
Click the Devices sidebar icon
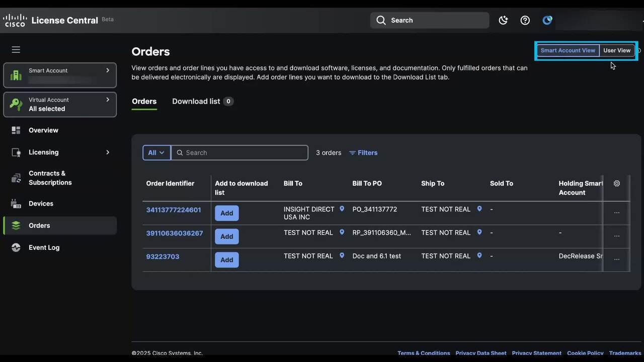point(16,204)
